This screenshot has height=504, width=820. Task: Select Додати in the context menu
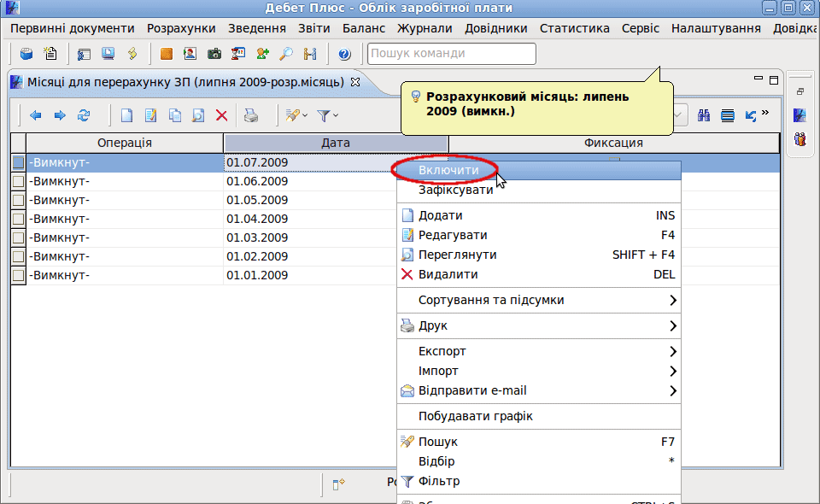click(539, 215)
